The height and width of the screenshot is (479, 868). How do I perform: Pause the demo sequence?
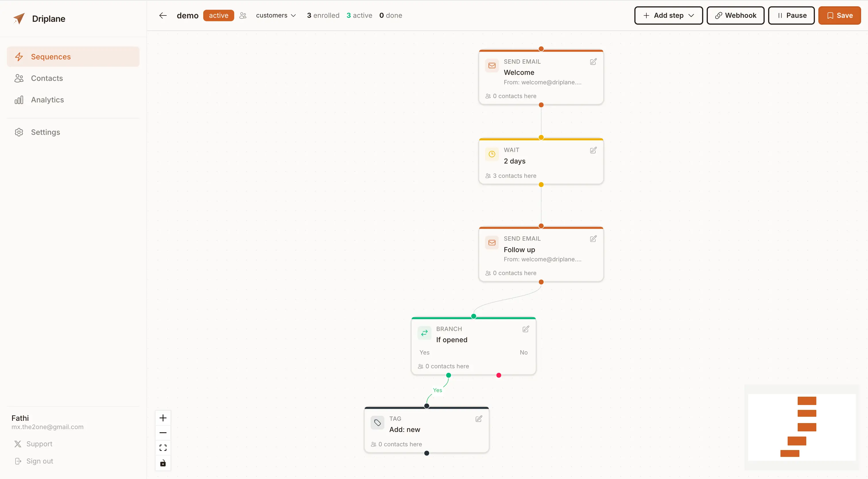coord(791,15)
